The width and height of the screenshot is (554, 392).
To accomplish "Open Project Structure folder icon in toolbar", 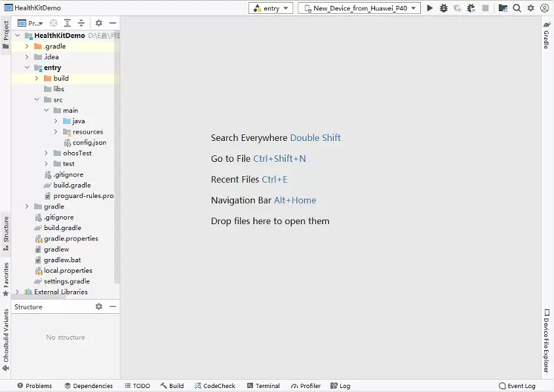I will click(x=503, y=9).
